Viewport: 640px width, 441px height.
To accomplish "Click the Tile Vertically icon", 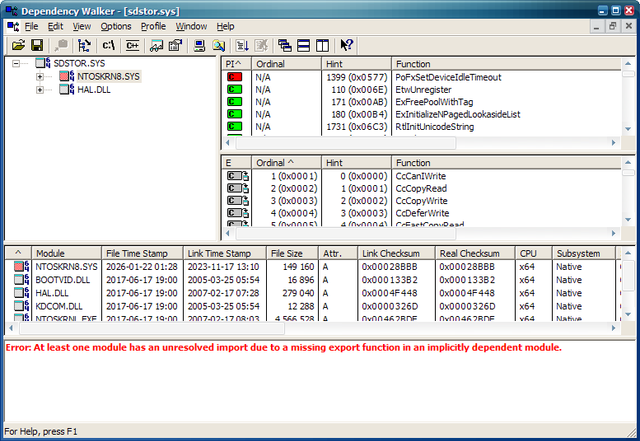I will (x=323, y=45).
